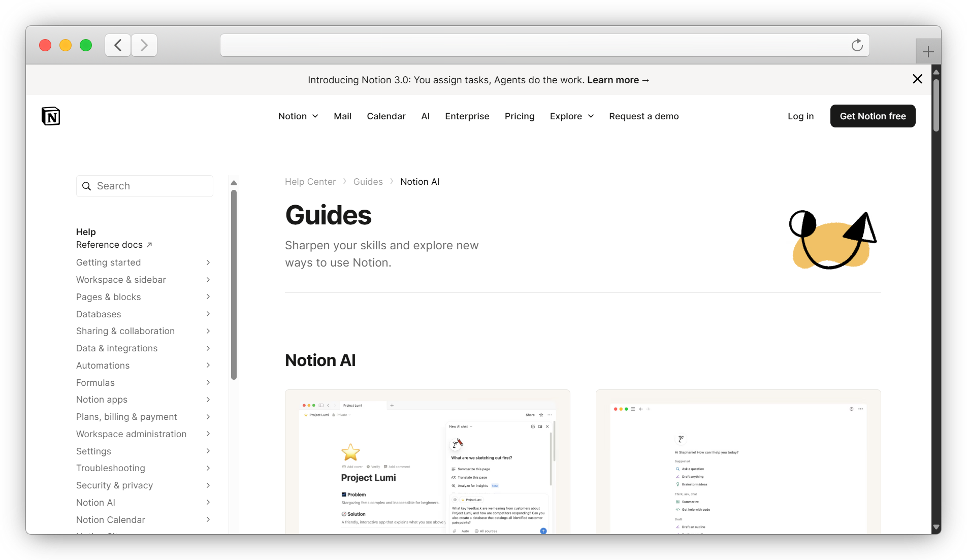The image size is (967, 560).
Task: Click the external link arrow next to Reference docs
Action: (x=149, y=244)
